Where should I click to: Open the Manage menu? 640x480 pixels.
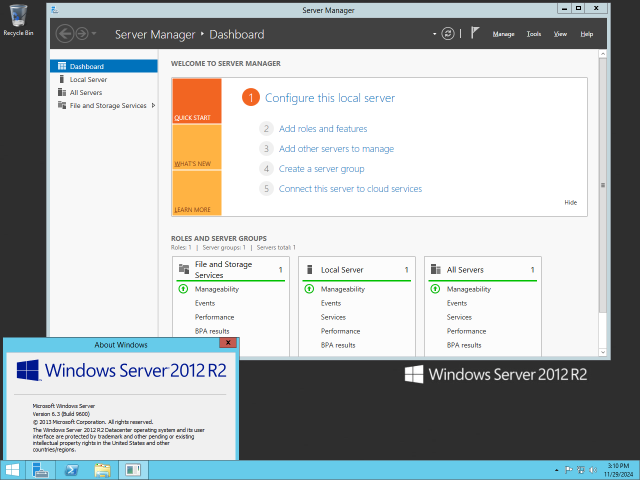(x=503, y=34)
